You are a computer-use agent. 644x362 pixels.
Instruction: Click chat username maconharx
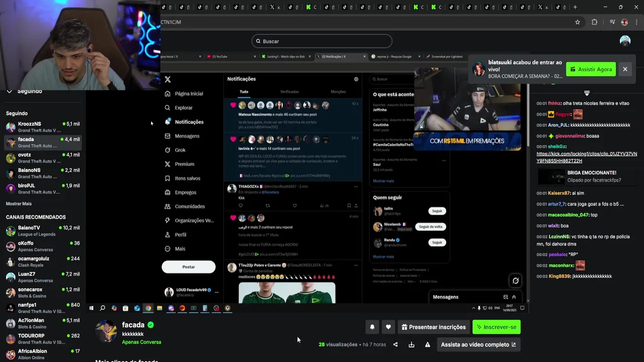[561, 265]
